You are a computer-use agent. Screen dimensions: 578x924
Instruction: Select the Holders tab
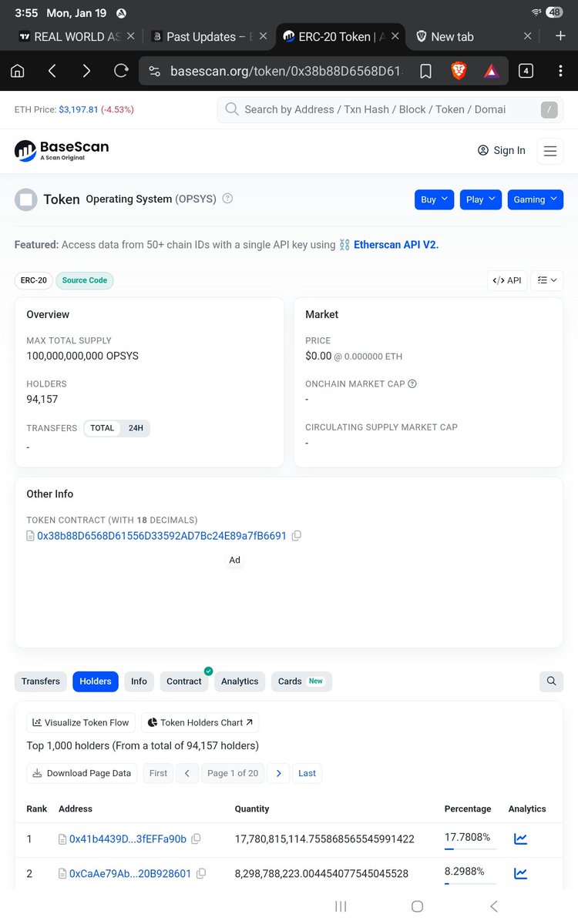click(x=96, y=681)
